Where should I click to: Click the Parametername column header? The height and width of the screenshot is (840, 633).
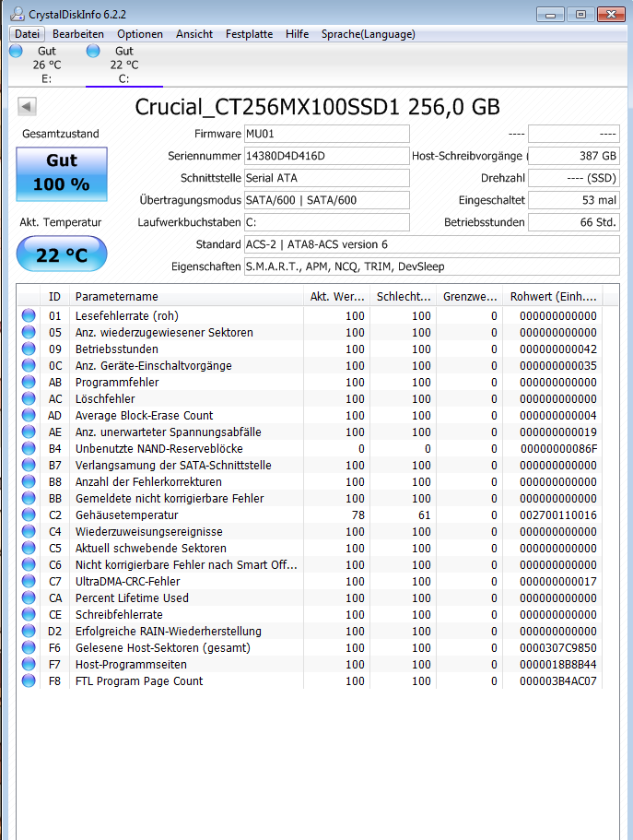click(x=186, y=296)
